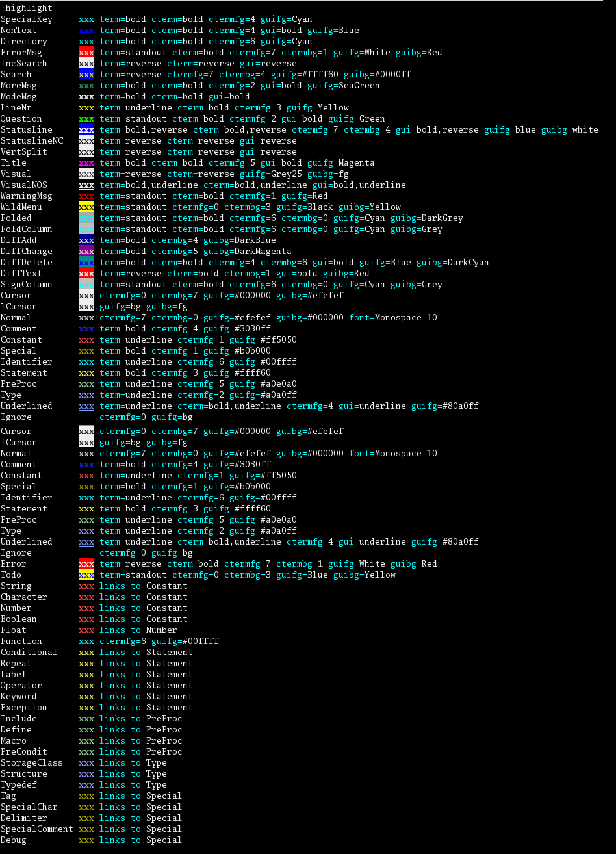
Task: Click the IncSearch group name
Action: coord(24,64)
